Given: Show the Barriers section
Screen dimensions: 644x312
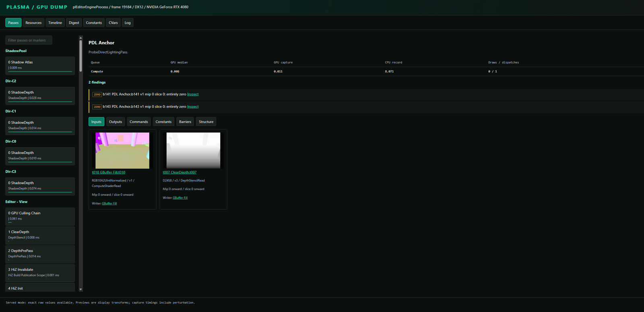Looking at the screenshot, I should (185, 122).
